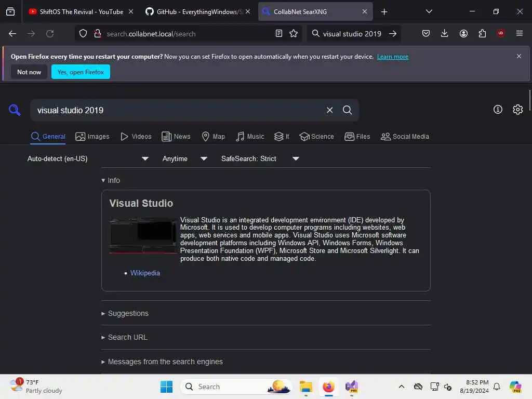Submit search with magnifier button
Image resolution: width=532 pixels, height=399 pixels.
347,110
